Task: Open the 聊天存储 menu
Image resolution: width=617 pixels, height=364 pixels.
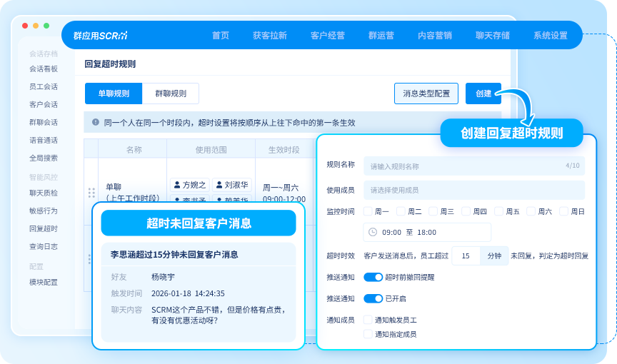Action: [x=492, y=36]
